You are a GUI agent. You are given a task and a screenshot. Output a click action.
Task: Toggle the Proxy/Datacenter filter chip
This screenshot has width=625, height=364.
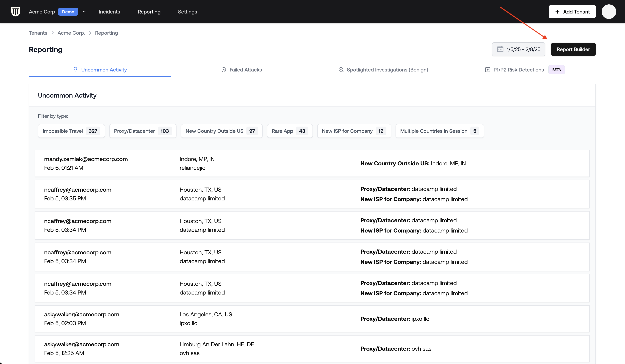(x=143, y=131)
